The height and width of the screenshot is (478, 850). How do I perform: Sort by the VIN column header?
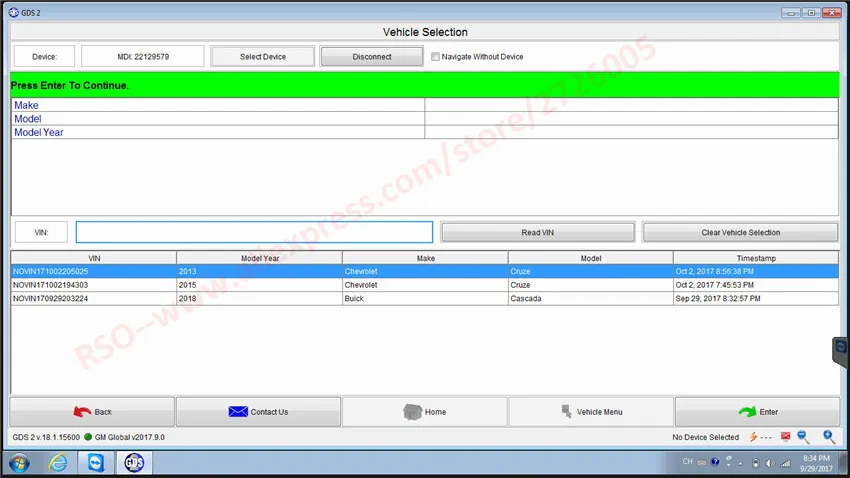(94, 259)
